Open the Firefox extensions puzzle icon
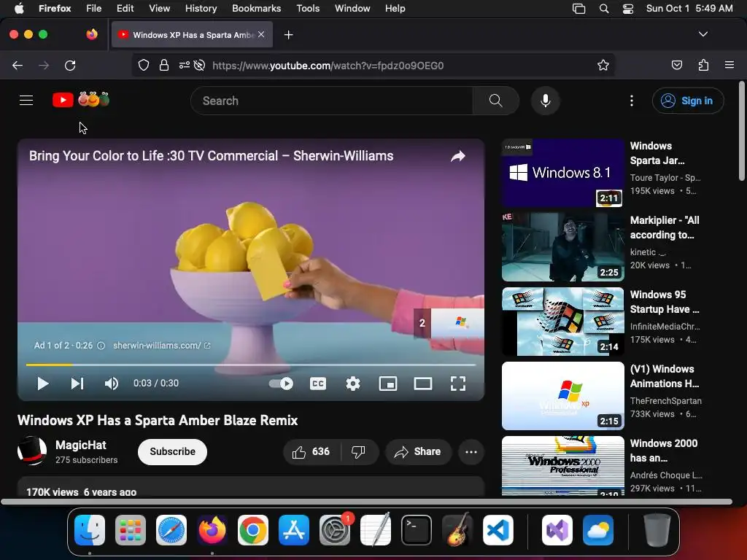This screenshot has height=560, width=747. click(x=703, y=65)
